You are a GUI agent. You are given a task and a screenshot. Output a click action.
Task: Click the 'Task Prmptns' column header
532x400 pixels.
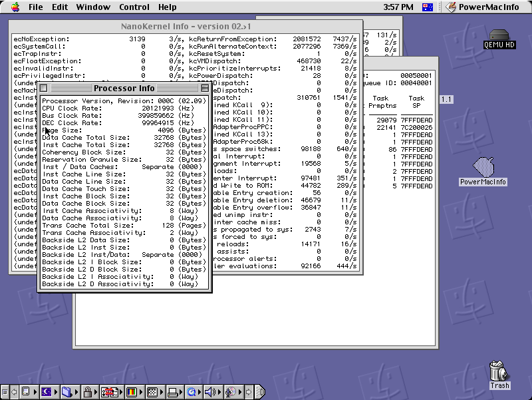[382, 102]
